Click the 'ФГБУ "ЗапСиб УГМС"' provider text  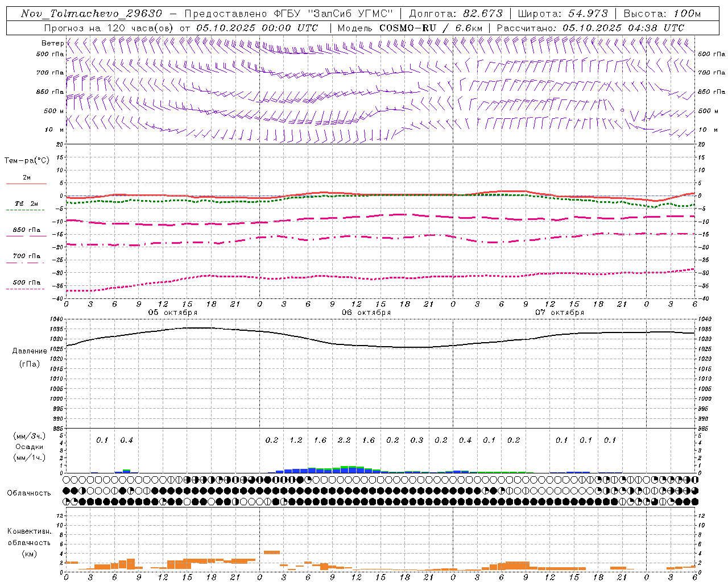pos(334,14)
